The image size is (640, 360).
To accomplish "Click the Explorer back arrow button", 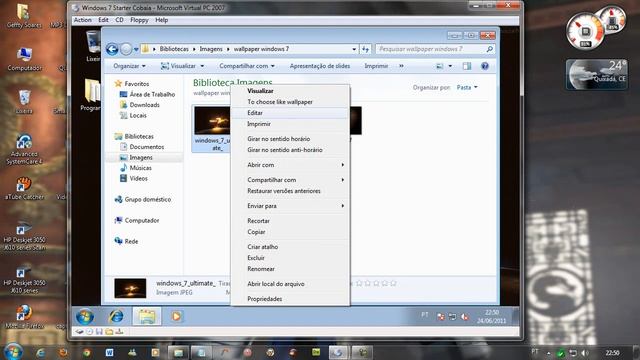I will tap(112, 49).
